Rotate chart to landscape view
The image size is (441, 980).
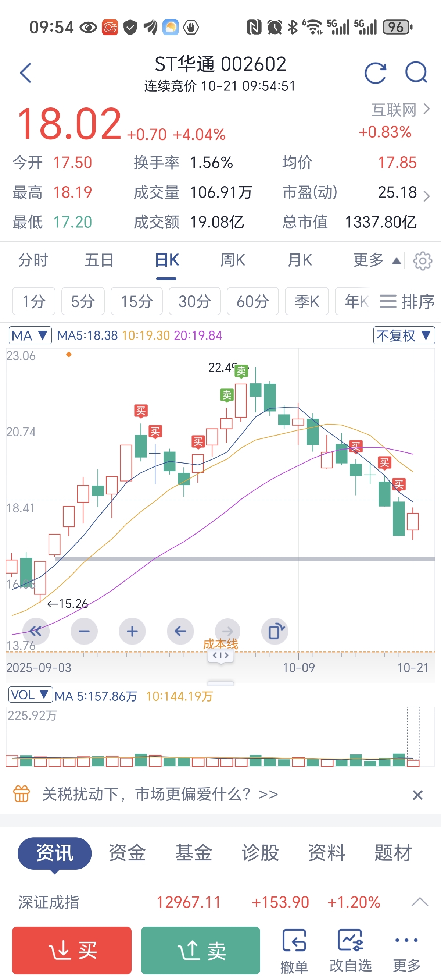275,632
